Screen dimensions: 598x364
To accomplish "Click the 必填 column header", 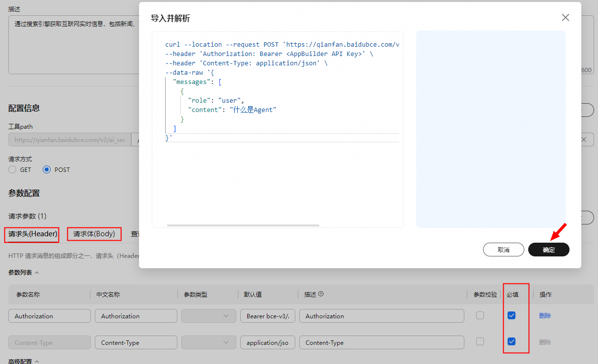I will coord(513,295).
